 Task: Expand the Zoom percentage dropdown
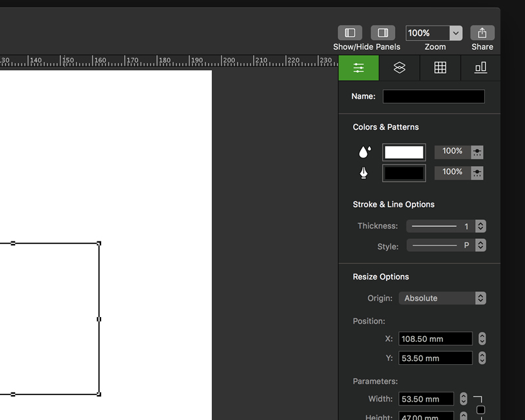(x=455, y=33)
